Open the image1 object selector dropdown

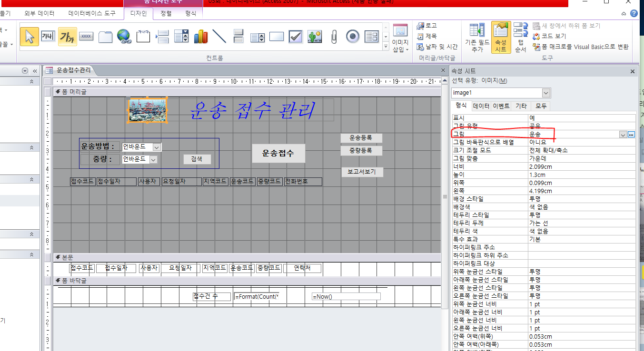click(x=546, y=93)
